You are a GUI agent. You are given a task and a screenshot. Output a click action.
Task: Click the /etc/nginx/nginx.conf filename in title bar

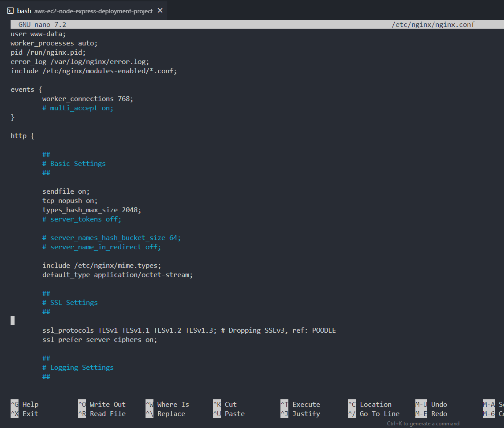click(x=433, y=25)
